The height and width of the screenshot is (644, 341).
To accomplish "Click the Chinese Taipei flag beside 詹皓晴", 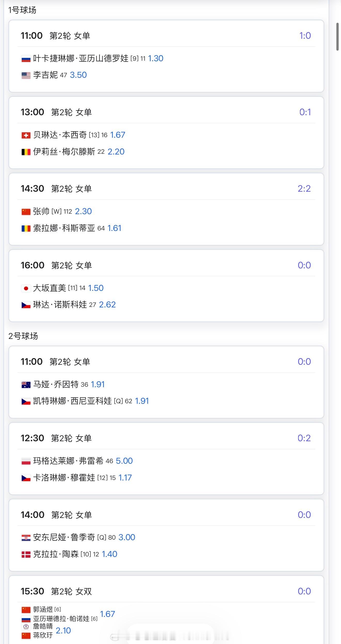I will [x=26, y=626].
